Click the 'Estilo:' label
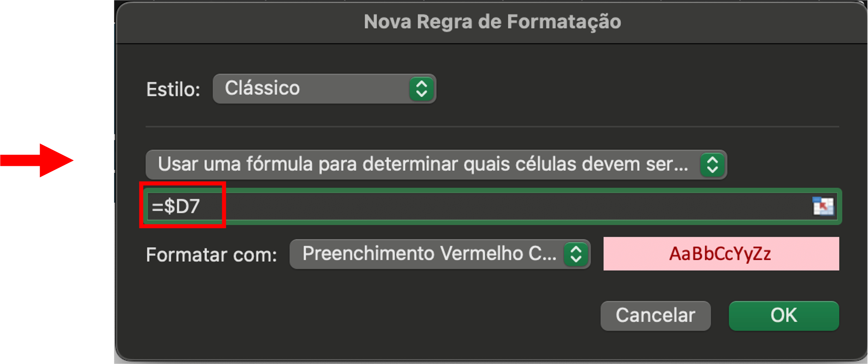Viewport: 868px width, 364px height. coord(173,90)
